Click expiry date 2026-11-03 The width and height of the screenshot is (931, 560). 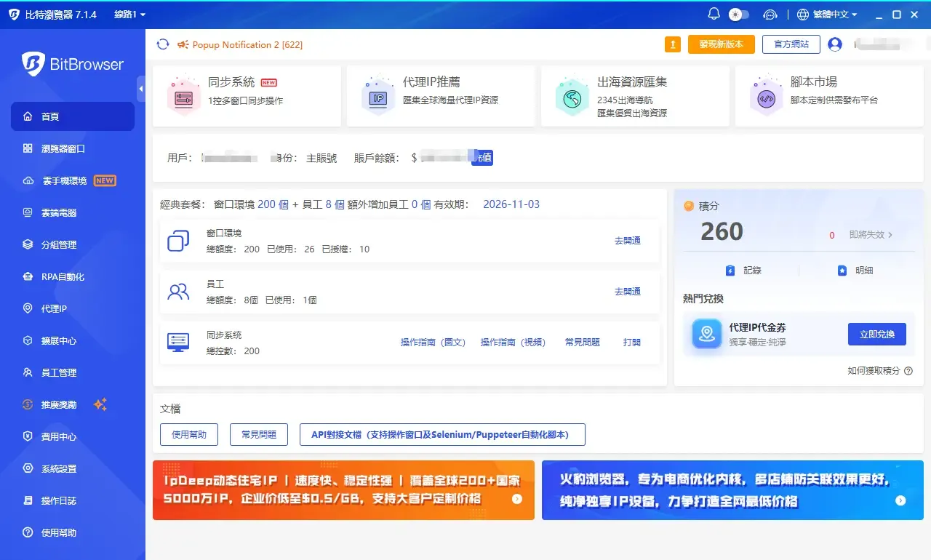pos(511,204)
